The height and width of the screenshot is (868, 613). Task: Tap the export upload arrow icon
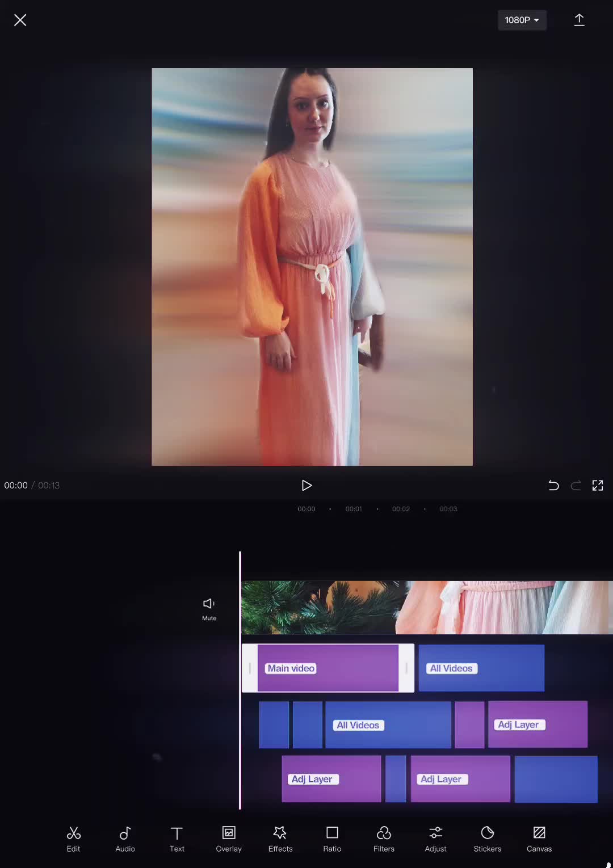point(579,20)
